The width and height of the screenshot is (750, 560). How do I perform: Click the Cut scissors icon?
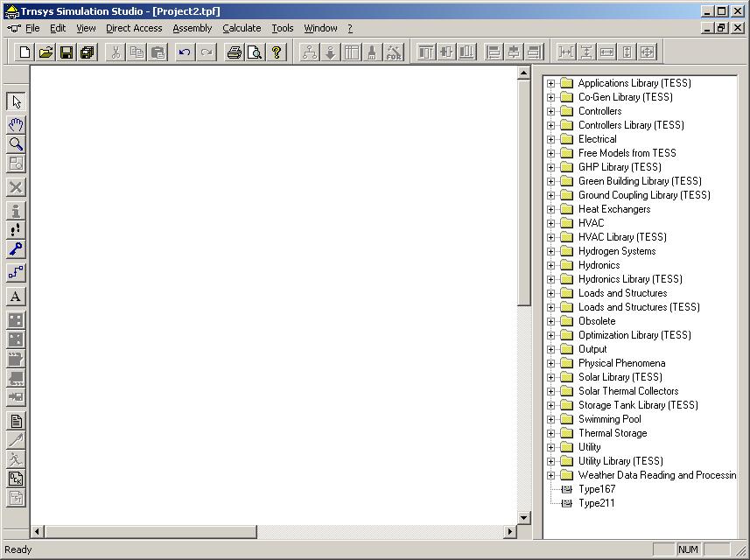116,52
